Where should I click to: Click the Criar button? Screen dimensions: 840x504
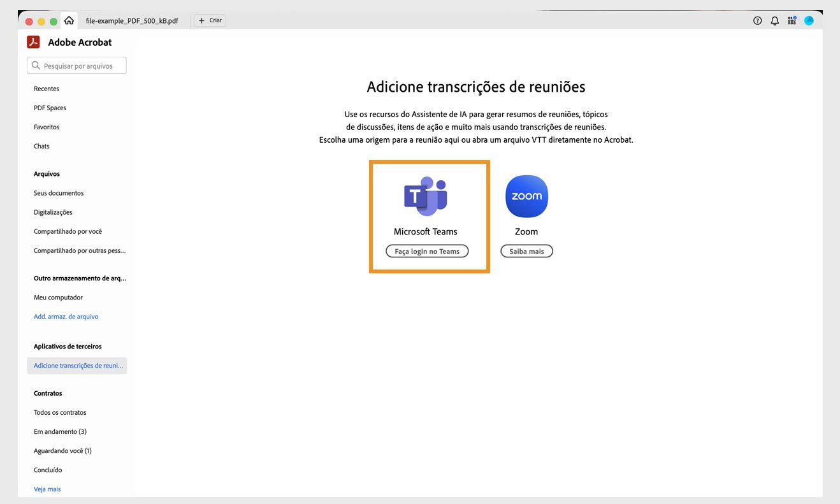pyautogui.click(x=210, y=20)
